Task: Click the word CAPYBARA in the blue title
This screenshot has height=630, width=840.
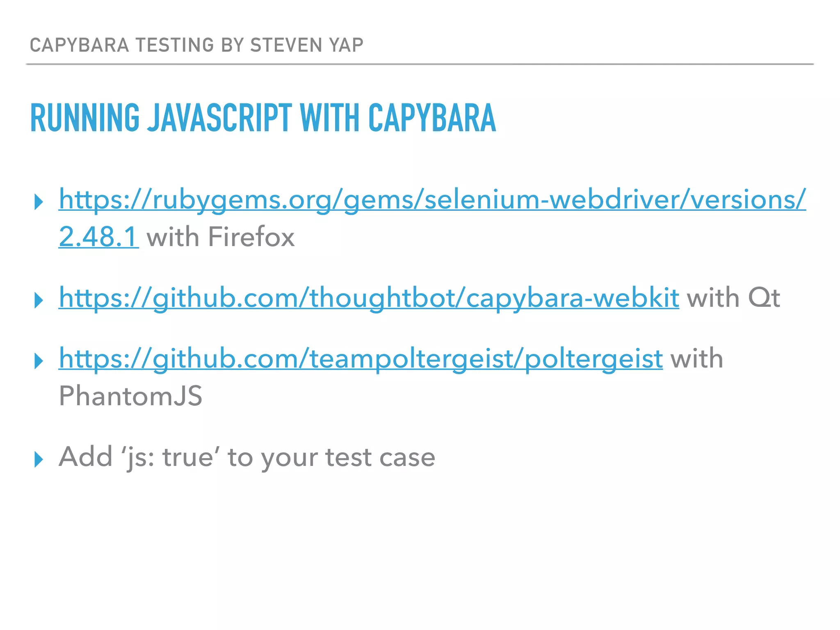Action: pyautogui.click(x=432, y=118)
